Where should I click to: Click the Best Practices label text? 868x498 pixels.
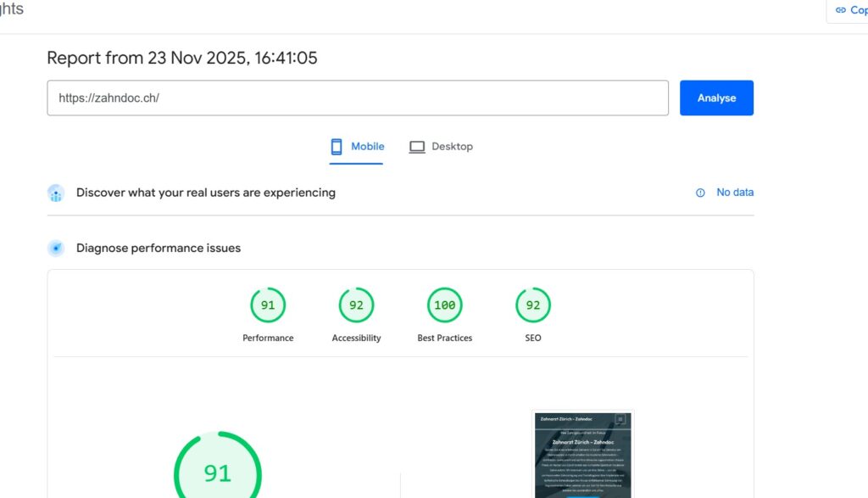[x=444, y=338]
